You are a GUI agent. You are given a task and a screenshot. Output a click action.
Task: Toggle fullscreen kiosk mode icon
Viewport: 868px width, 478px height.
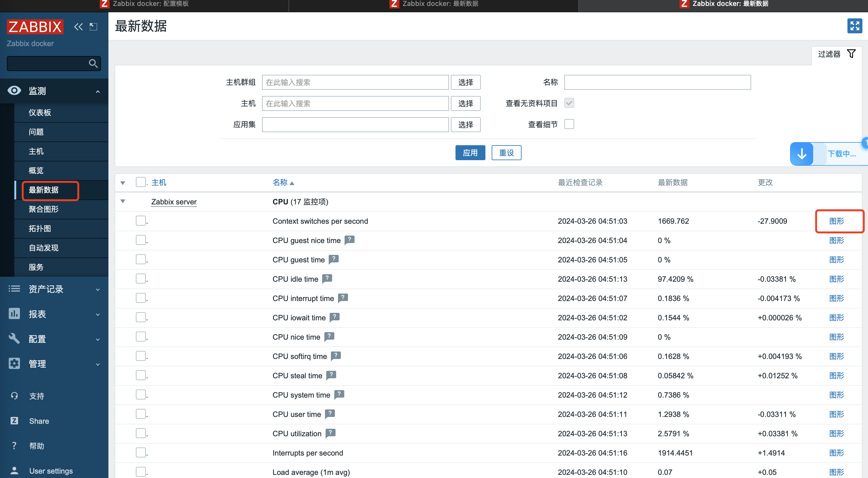tap(855, 26)
